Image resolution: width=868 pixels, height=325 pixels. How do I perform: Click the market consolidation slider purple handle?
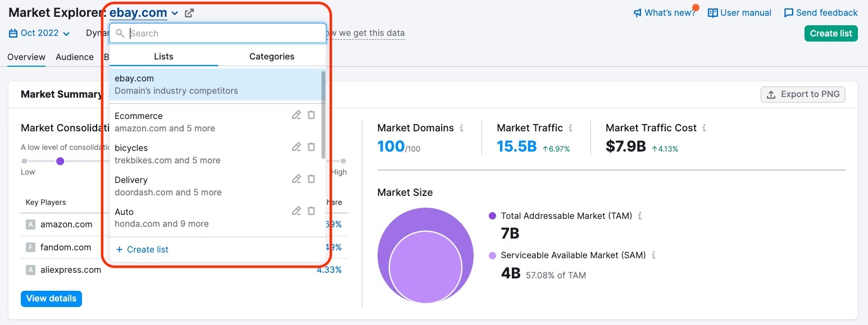click(60, 161)
